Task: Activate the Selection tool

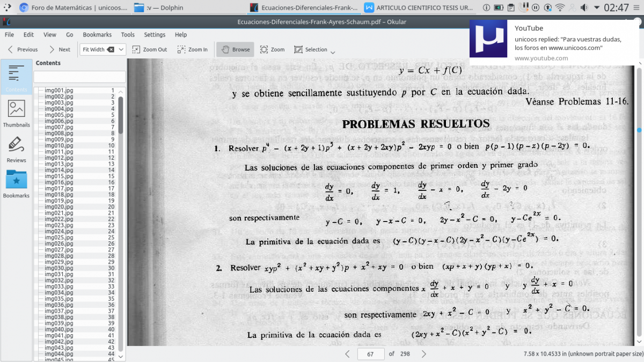Action: (311, 49)
